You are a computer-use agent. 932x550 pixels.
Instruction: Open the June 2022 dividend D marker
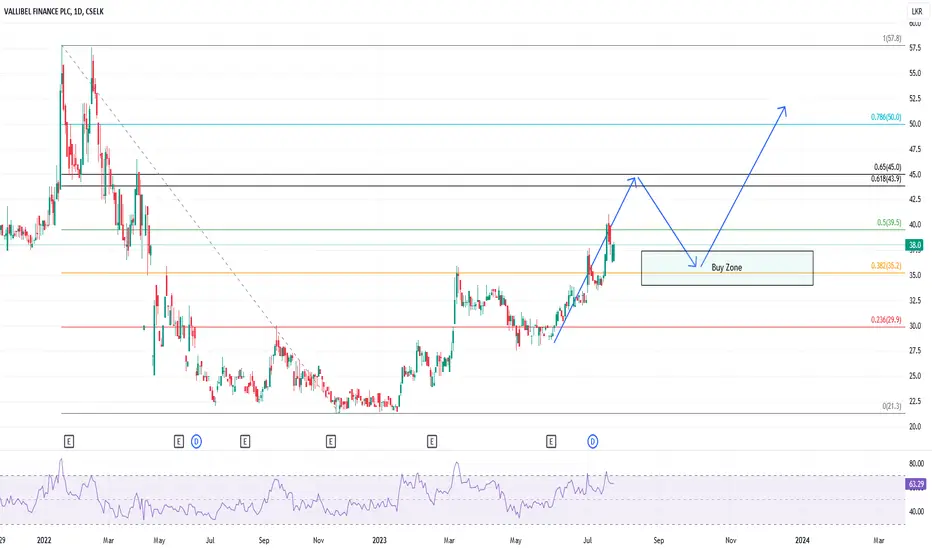[197, 441]
